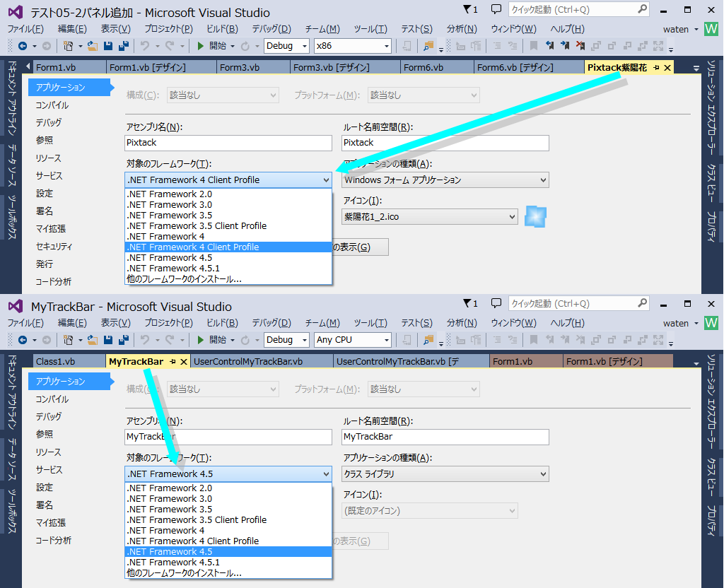This screenshot has height=588, width=724.
Task: Switch to Class1.vb tab
Action: tap(69, 361)
